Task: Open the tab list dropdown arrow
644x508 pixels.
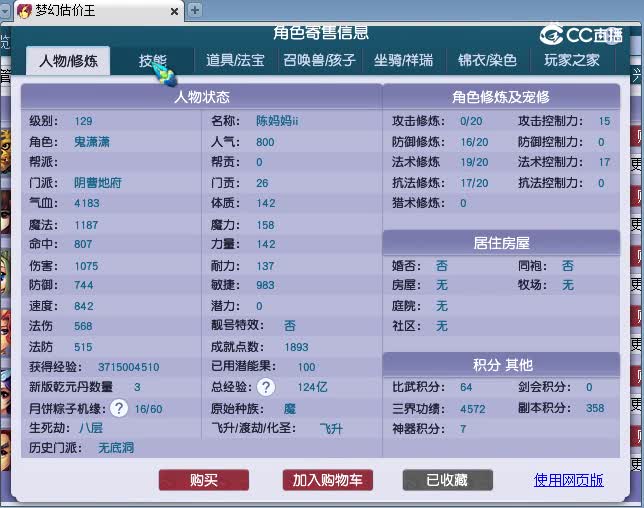Action: (5, 10)
